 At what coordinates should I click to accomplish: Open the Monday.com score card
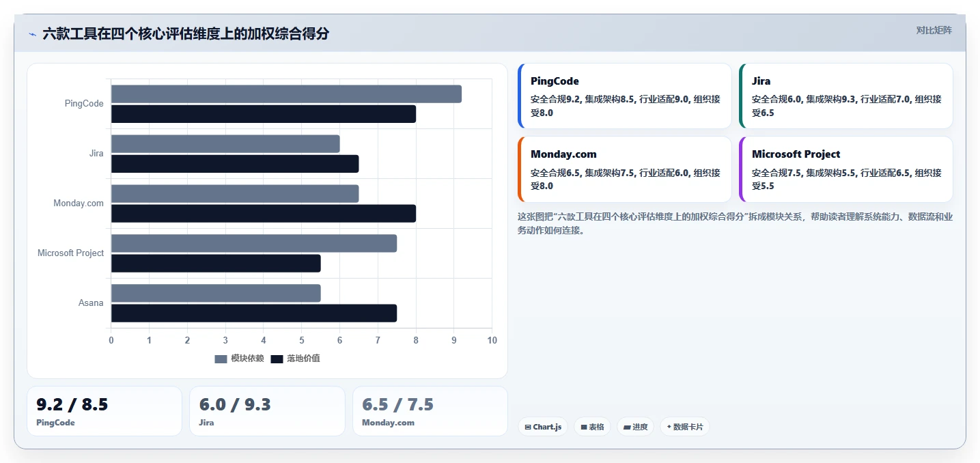point(625,169)
